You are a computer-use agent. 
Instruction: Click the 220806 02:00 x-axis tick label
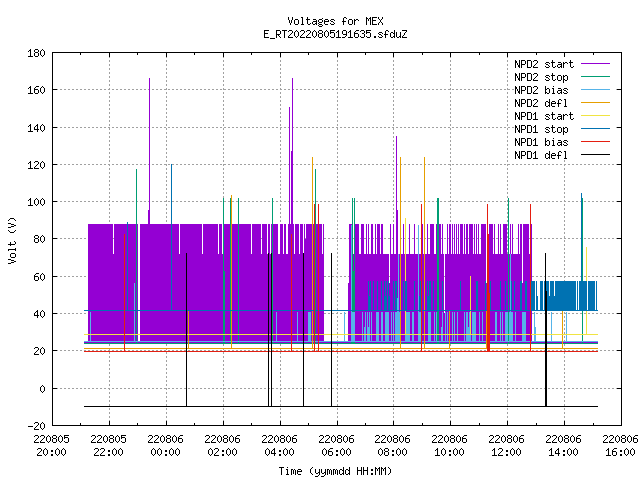point(222,446)
